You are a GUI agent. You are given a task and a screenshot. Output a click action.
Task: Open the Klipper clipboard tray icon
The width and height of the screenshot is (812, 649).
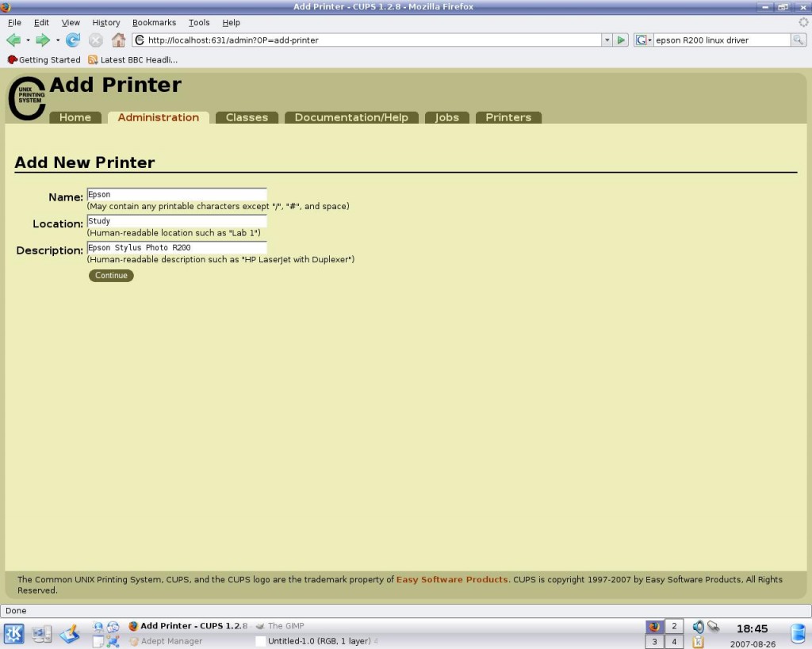[x=698, y=643]
